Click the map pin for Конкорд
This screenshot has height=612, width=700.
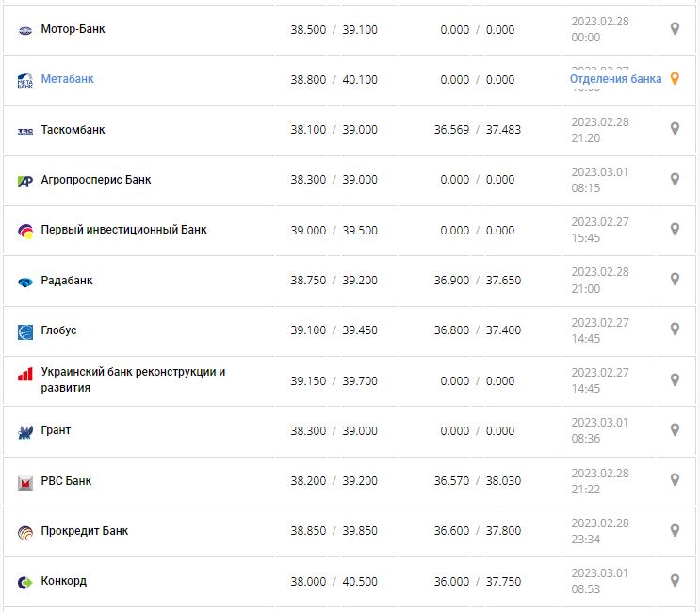675,581
